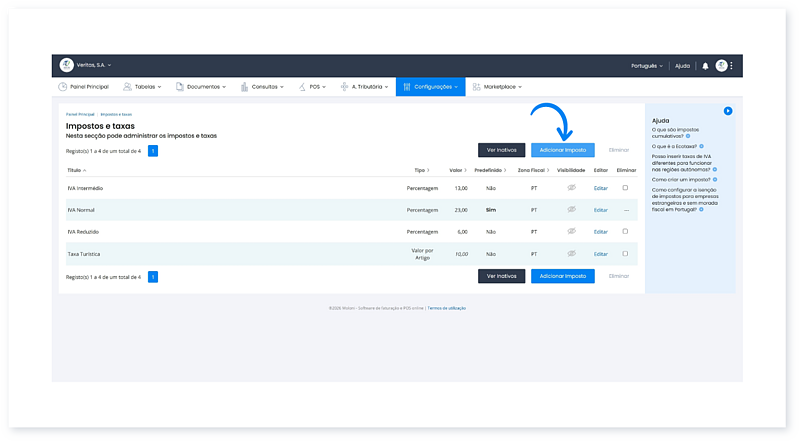
Task: Toggle visibility eye for the IVA Normal row
Action: (x=571, y=210)
